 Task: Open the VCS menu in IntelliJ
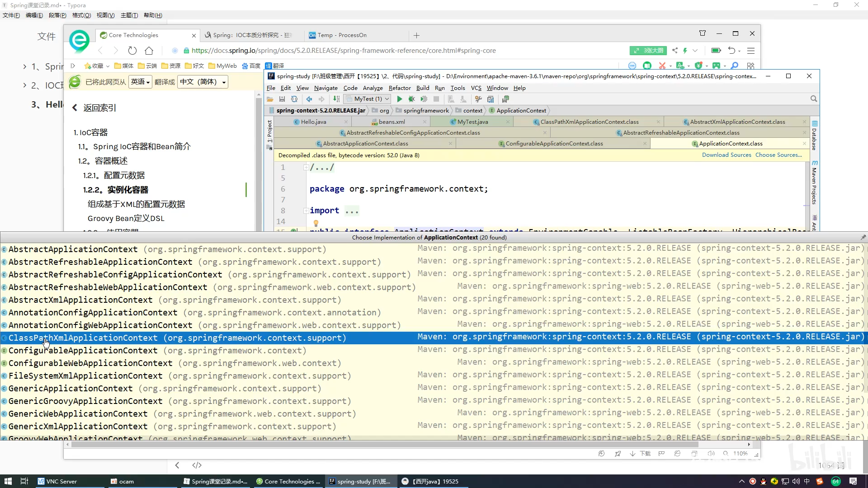pos(476,88)
